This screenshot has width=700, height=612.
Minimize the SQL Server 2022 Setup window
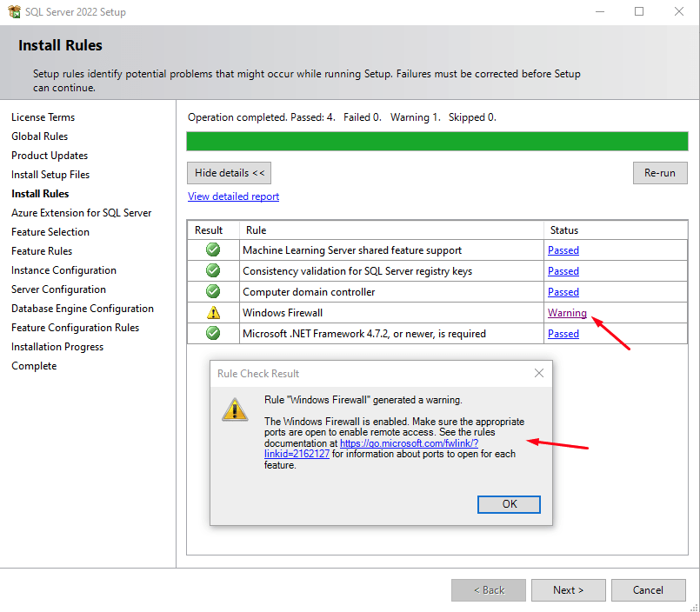tap(600, 11)
